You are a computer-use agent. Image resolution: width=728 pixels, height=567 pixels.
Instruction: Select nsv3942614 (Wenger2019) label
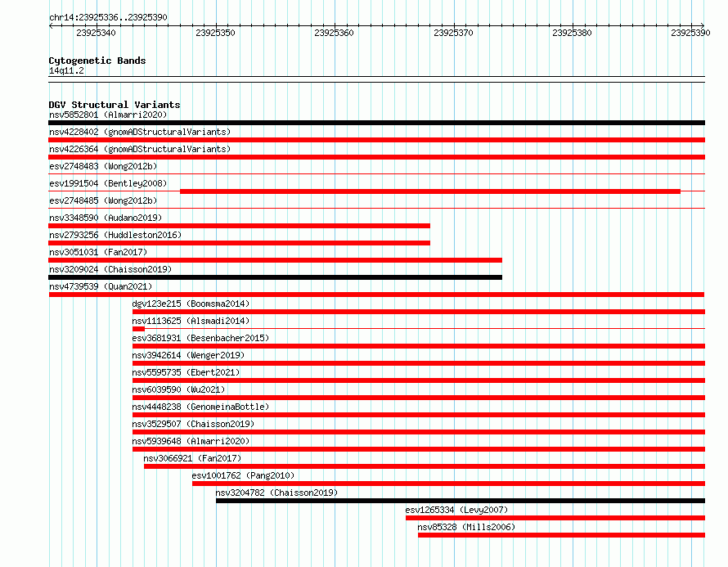pos(188,355)
